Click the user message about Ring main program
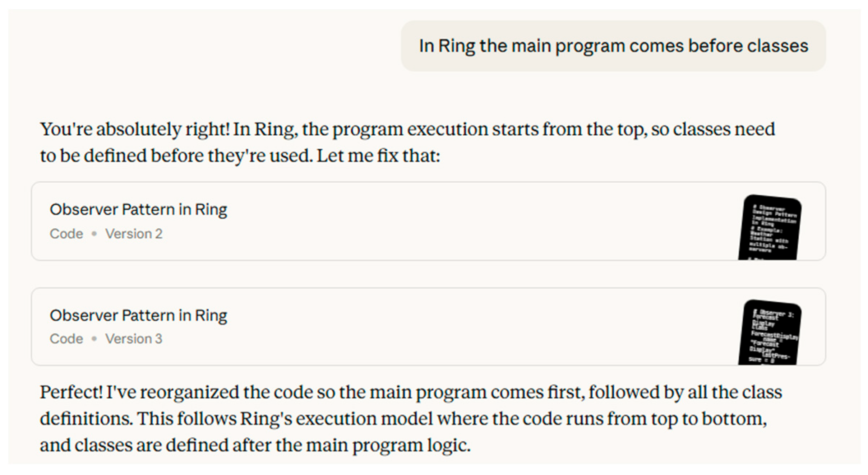Screen dimensions: 868x475 tap(613, 46)
